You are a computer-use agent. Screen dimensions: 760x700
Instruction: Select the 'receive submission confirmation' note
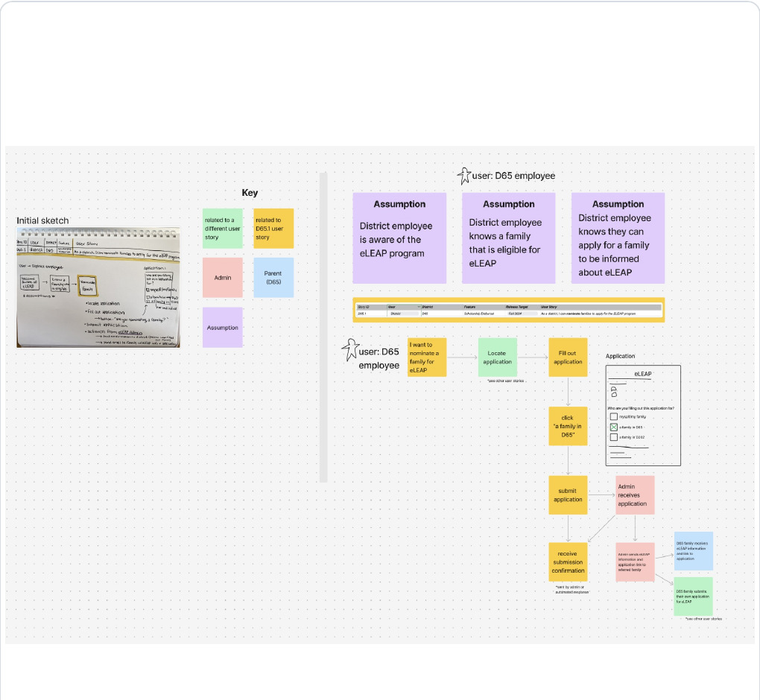(x=568, y=562)
